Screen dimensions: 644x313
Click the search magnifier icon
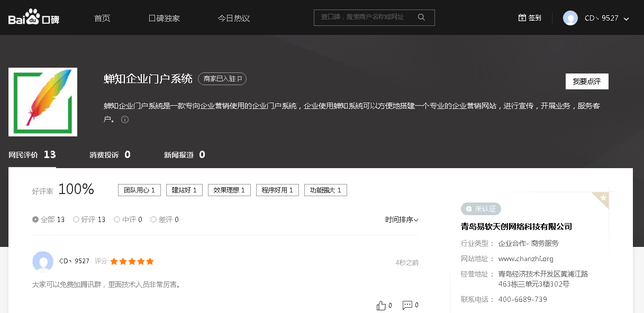(421, 17)
